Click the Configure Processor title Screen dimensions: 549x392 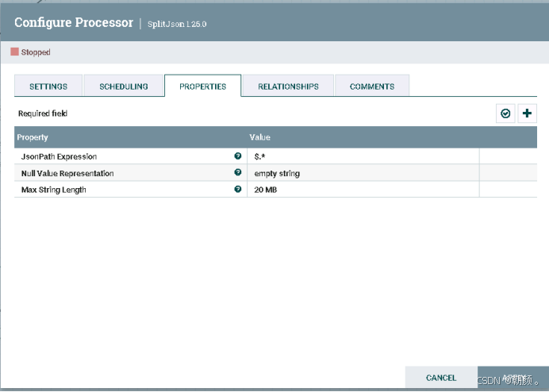pos(74,22)
